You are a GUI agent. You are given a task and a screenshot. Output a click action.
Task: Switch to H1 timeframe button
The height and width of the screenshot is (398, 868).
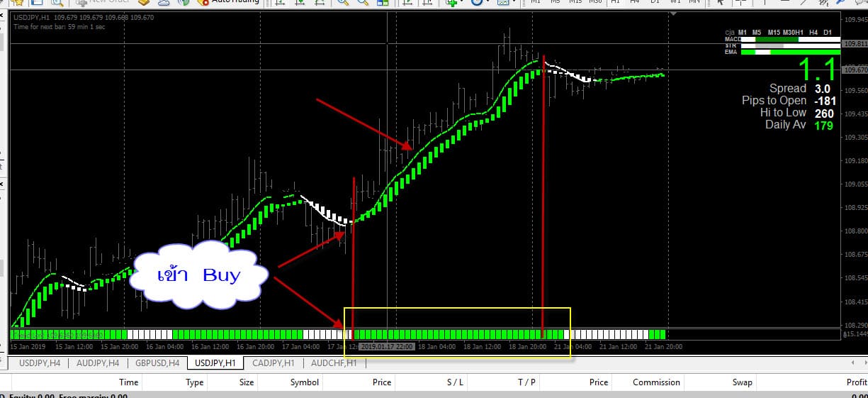tap(615, 2)
